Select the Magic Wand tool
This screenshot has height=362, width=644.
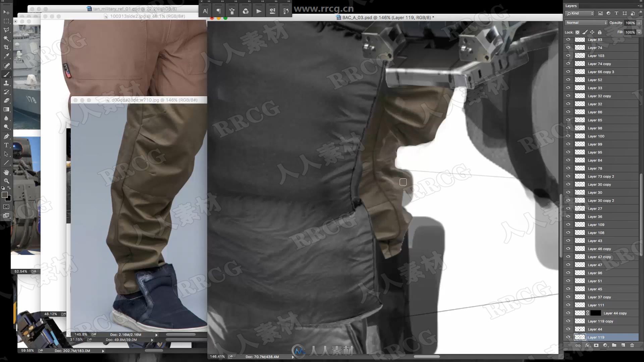[6, 39]
